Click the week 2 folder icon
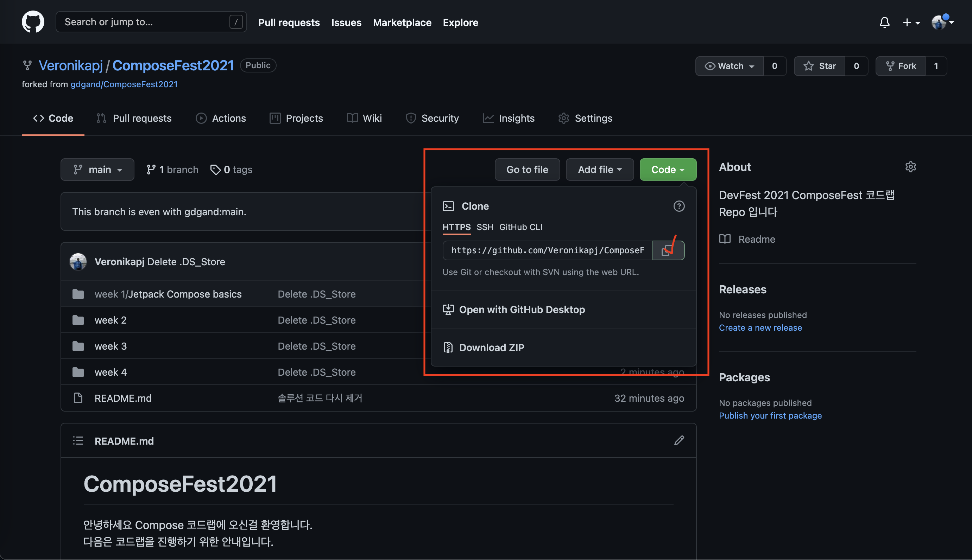 pyautogui.click(x=78, y=320)
